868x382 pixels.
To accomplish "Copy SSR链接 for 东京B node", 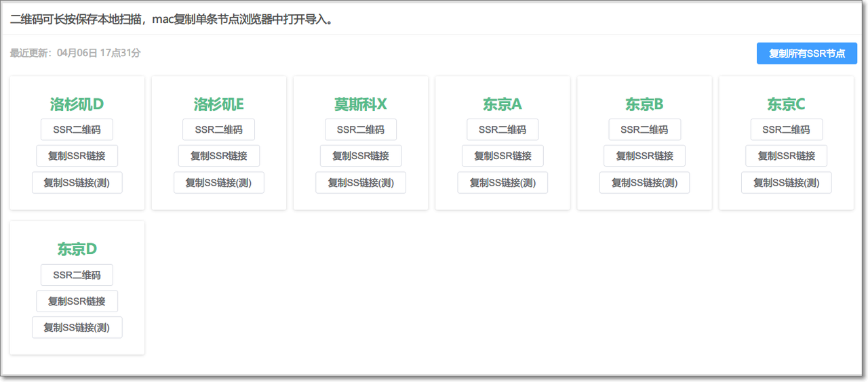I will pyautogui.click(x=644, y=156).
